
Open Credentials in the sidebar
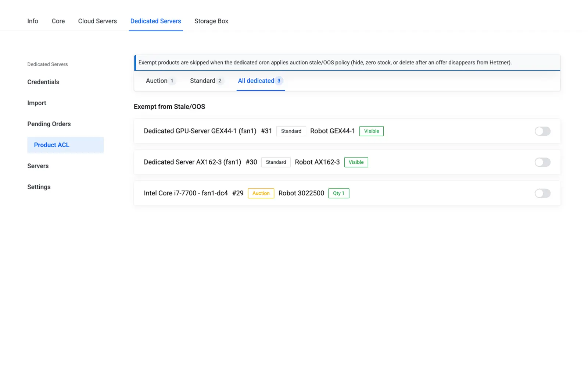[x=43, y=82]
